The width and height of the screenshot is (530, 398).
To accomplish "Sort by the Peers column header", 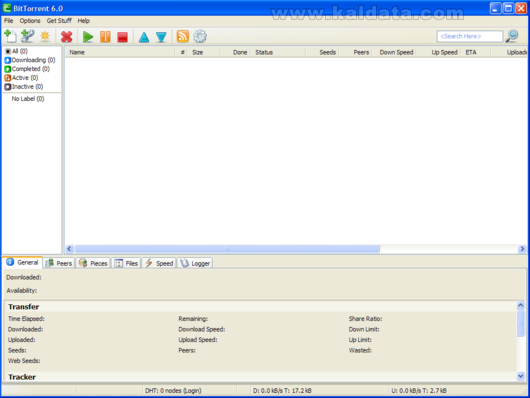I will (355, 52).
